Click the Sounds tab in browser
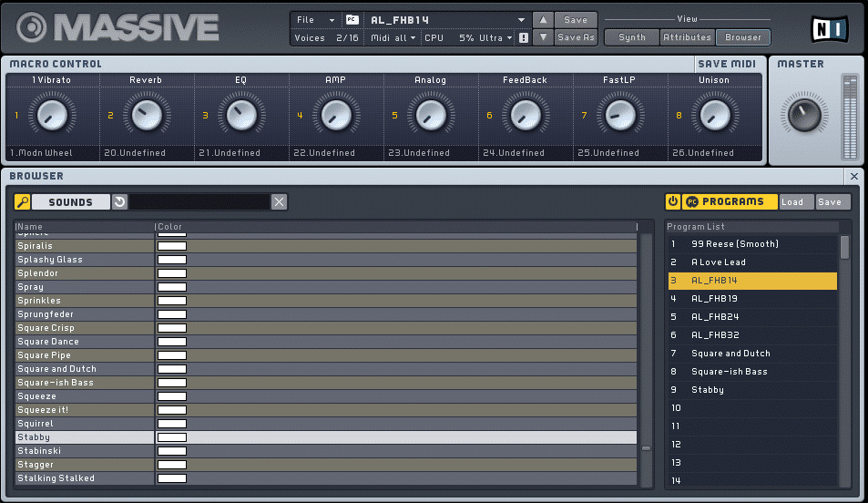This screenshot has height=503, width=868. pyautogui.click(x=71, y=201)
